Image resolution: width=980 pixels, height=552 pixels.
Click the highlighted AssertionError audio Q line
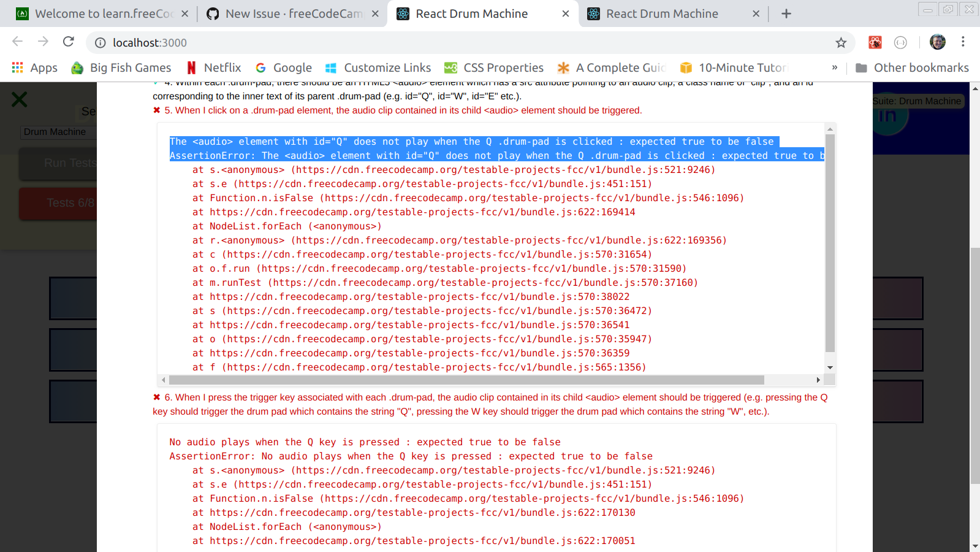pyautogui.click(x=497, y=156)
